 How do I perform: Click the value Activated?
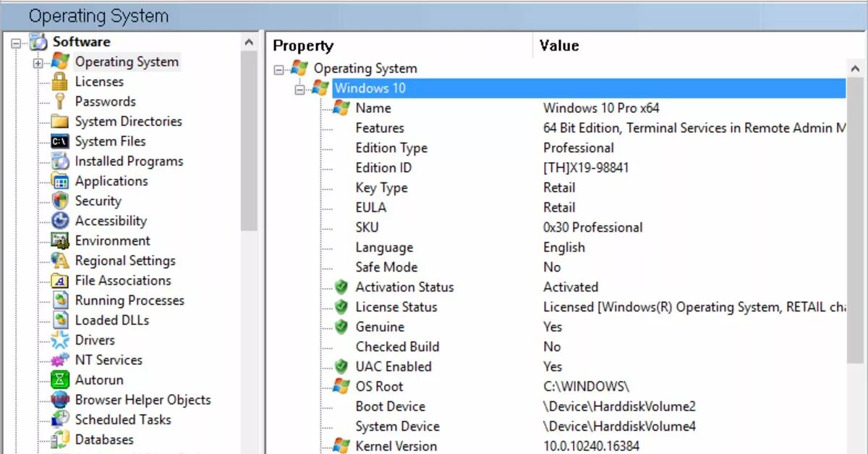click(x=571, y=287)
